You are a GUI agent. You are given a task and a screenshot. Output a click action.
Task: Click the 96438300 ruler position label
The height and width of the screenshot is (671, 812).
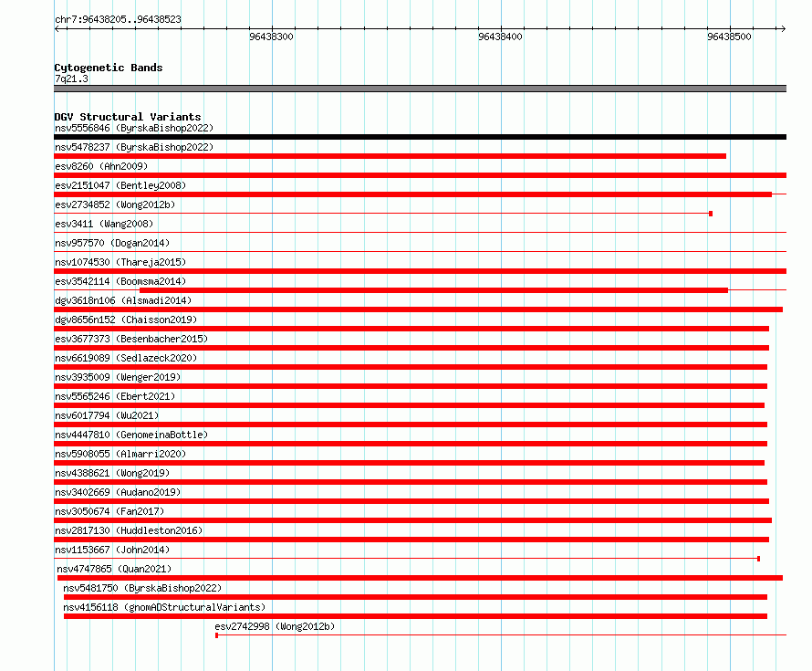click(x=271, y=37)
